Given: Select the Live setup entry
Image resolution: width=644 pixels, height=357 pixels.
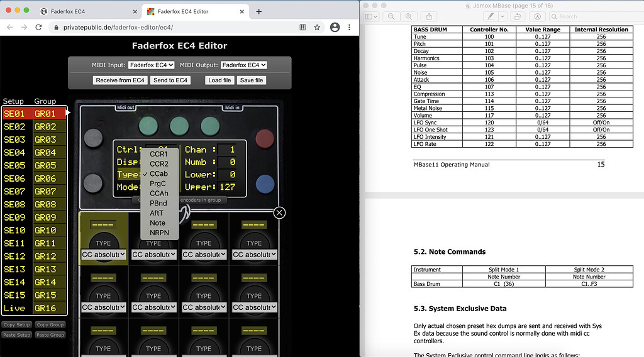Looking at the screenshot, I should point(17,308).
